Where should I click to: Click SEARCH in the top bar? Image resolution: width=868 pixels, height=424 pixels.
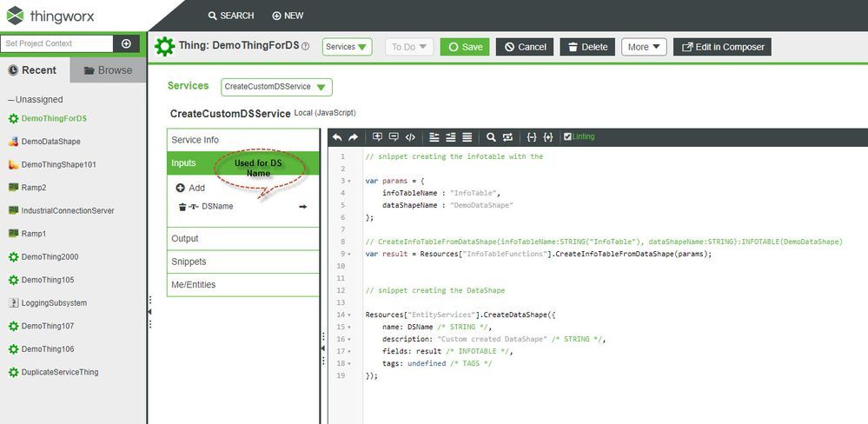[x=231, y=16]
